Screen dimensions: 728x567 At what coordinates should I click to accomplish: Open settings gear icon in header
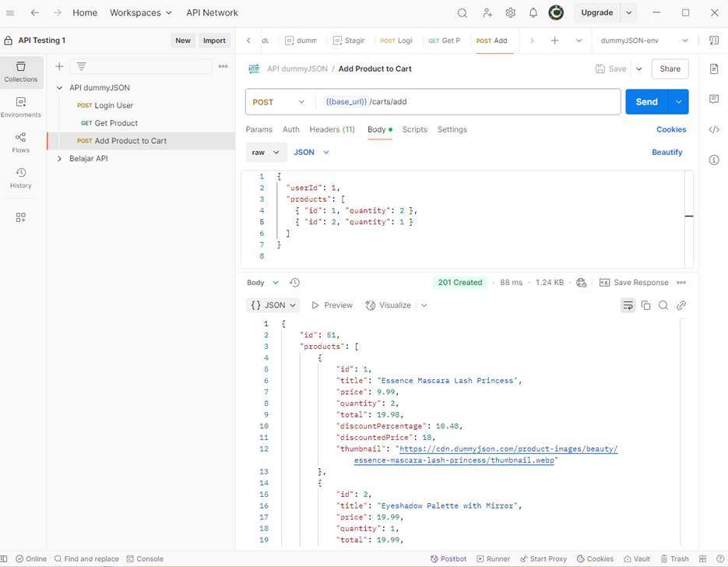(510, 13)
